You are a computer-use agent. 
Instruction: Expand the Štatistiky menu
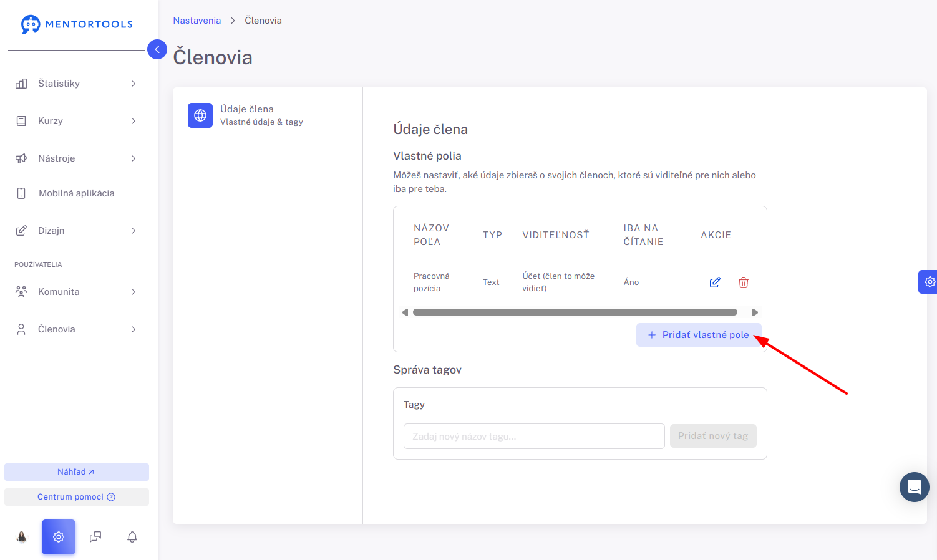75,84
